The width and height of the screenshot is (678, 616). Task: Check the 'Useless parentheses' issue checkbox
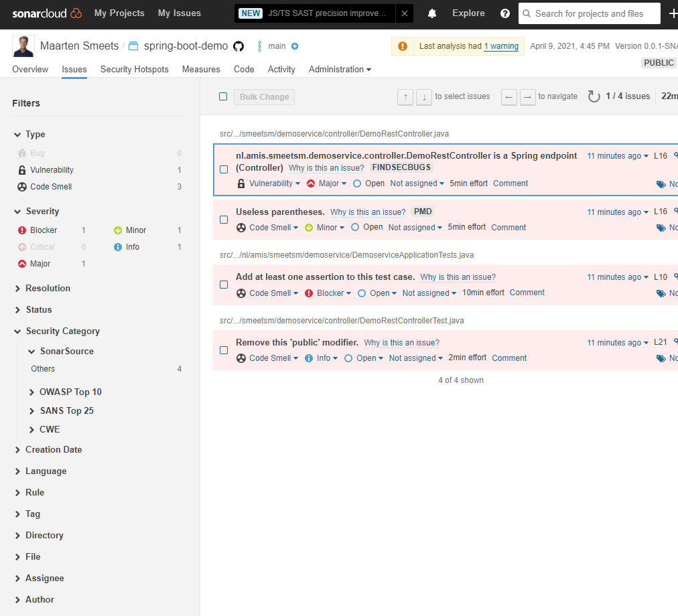pyautogui.click(x=224, y=220)
